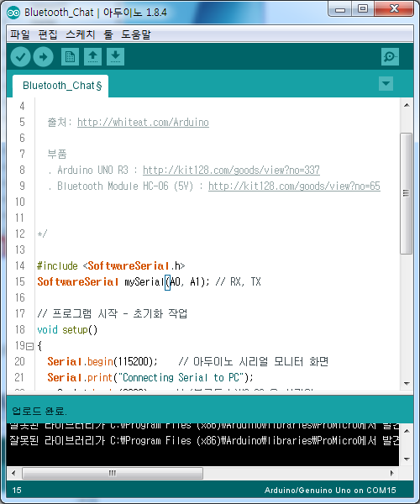
Task: Minimize the Arduino window
Action: click(x=339, y=9)
